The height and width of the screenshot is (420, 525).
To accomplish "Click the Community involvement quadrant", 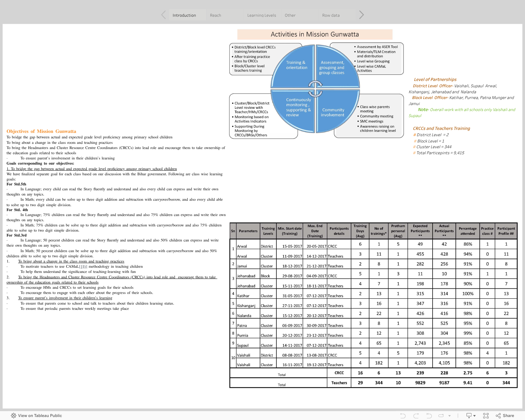I will [333, 112].
